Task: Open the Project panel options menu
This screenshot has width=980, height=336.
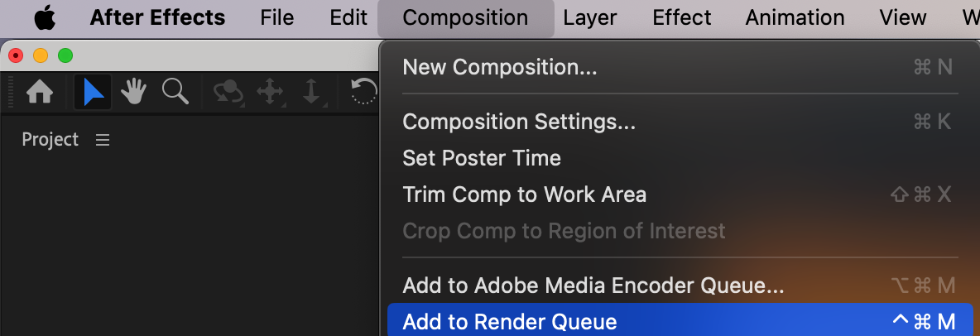Action: (103, 141)
